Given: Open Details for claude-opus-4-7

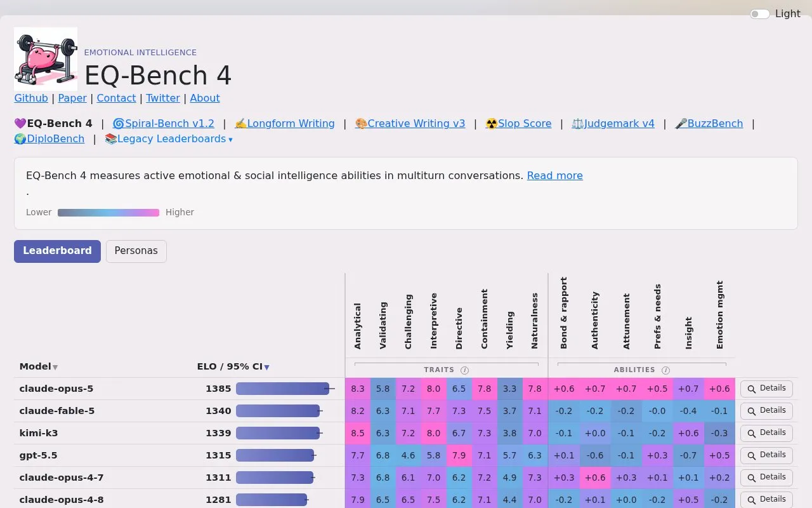Looking at the screenshot, I should point(766,478).
